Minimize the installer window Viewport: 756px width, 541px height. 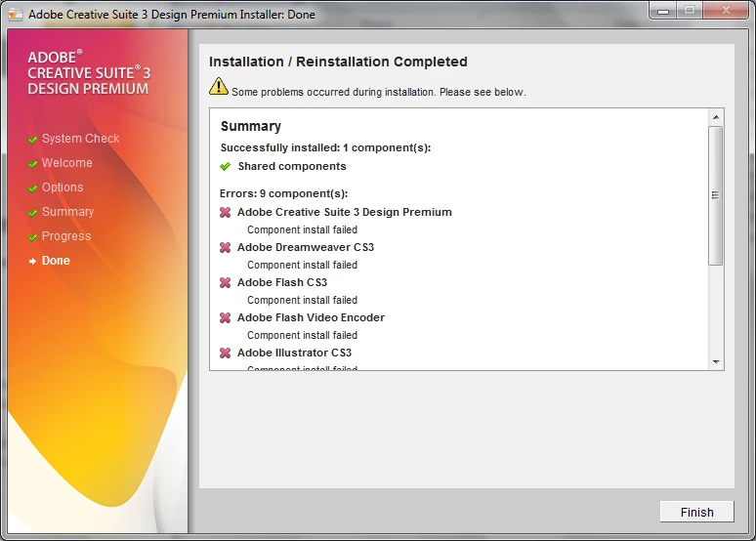click(x=663, y=10)
